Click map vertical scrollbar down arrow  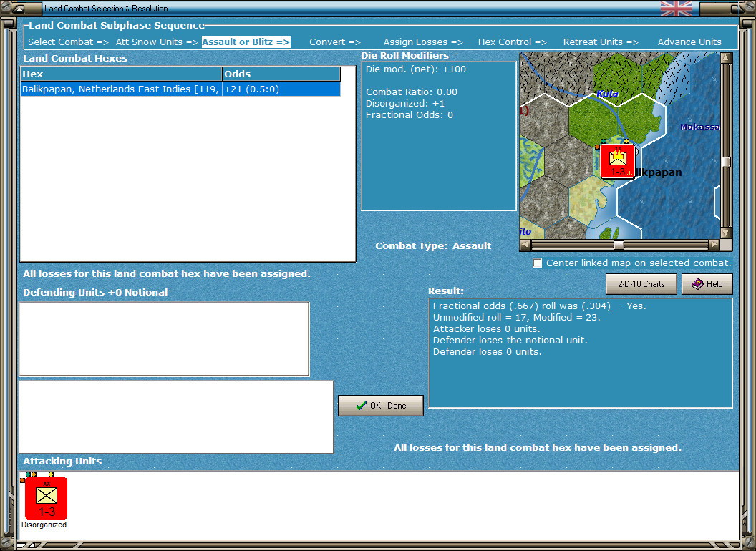(x=726, y=233)
